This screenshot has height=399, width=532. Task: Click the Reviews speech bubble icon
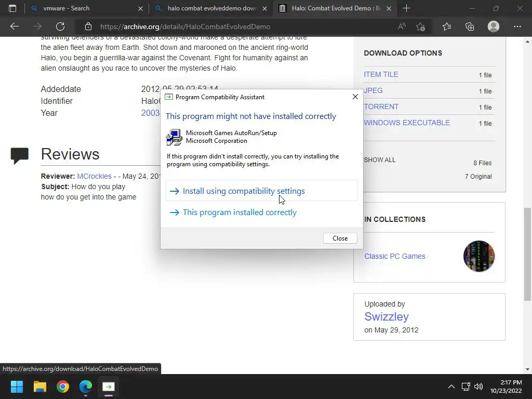(x=19, y=156)
